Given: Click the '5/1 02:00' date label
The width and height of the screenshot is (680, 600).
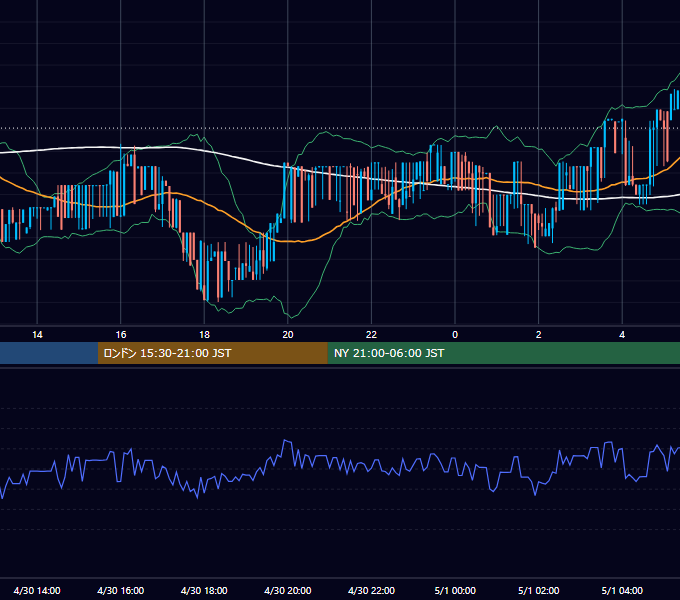Looking at the screenshot, I should point(539,590).
